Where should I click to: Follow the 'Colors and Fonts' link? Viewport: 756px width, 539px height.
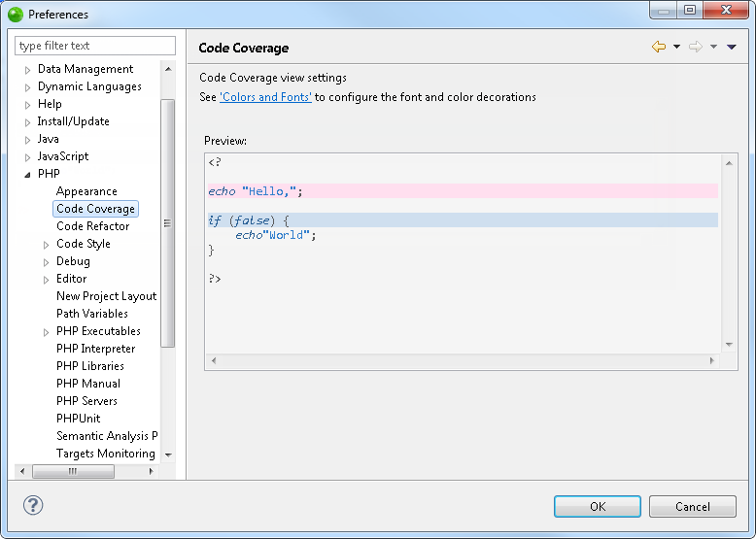coord(265,97)
